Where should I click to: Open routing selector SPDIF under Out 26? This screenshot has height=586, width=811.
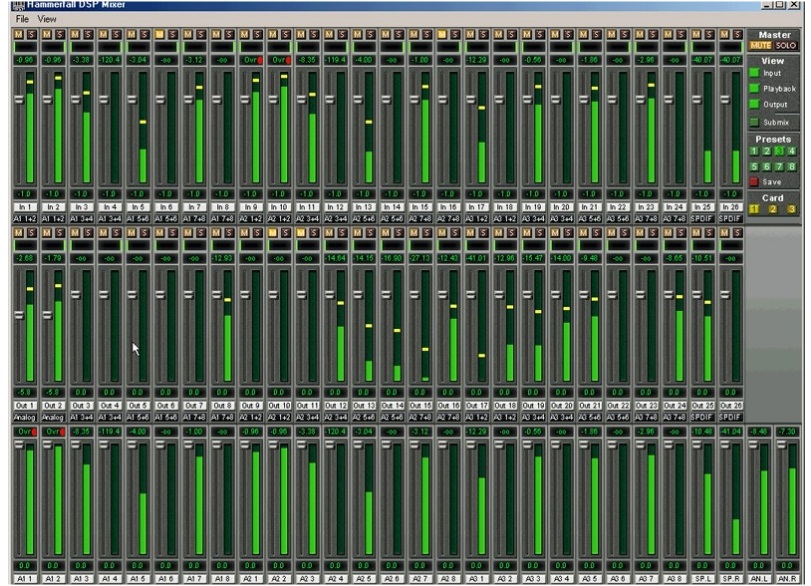(730, 417)
